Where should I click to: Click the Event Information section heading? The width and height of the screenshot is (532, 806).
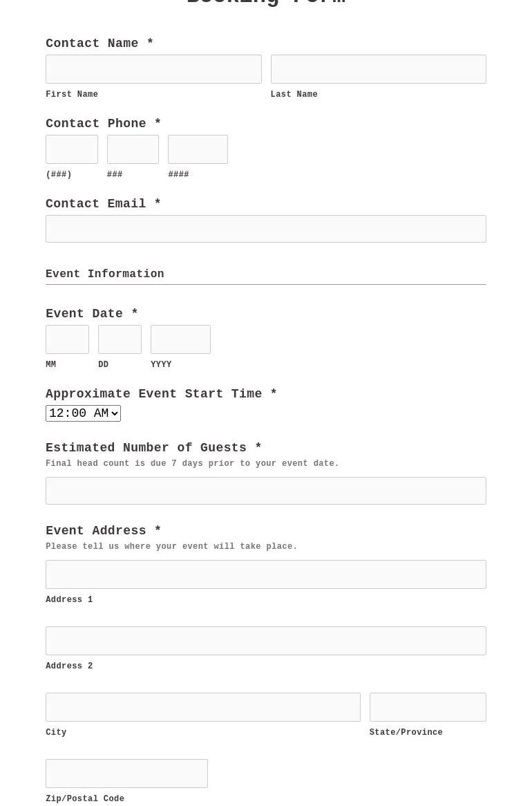tap(105, 274)
